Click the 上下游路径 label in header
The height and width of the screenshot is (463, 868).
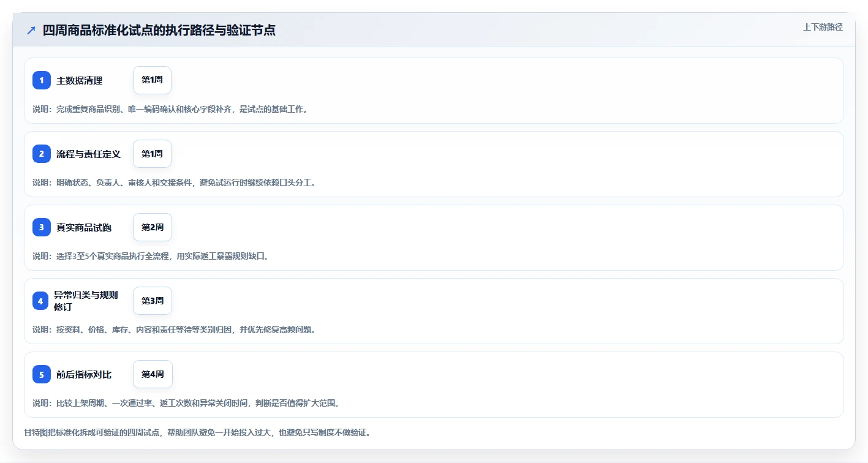point(823,27)
